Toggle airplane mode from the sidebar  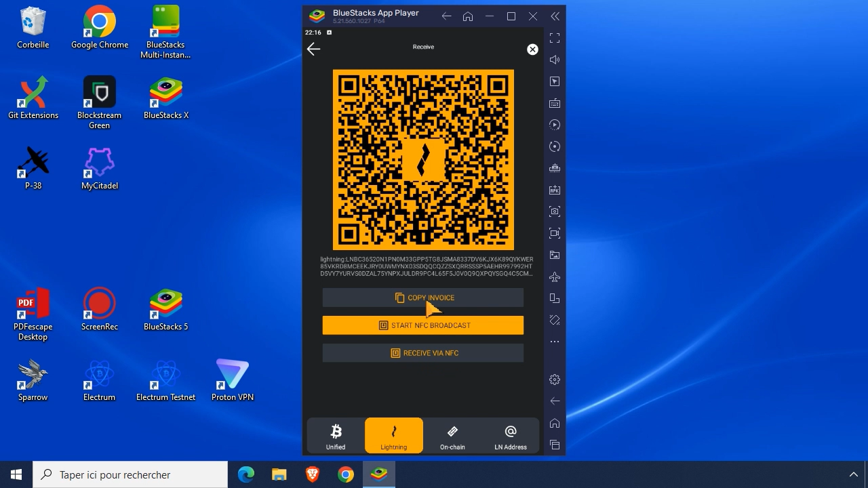[x=555, y=277]
